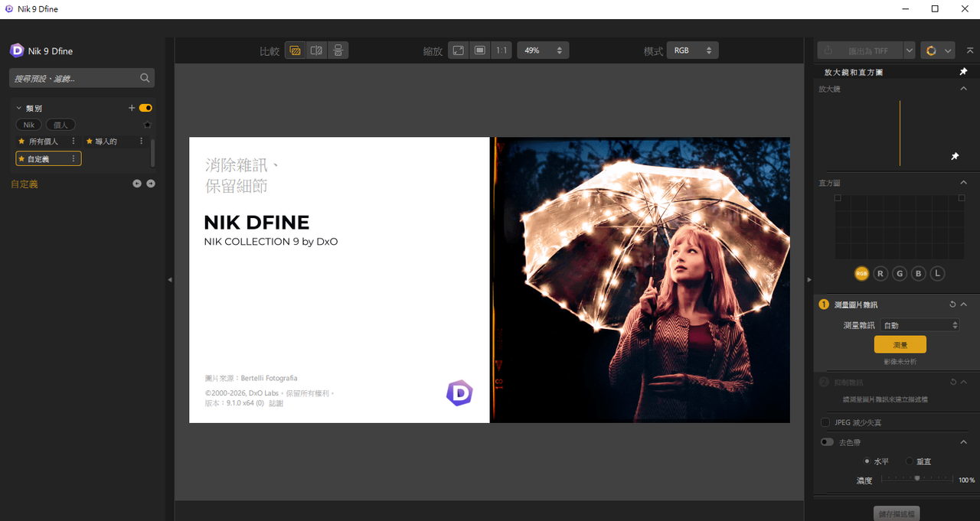Open the 測量雜訊 自動 dropdown

920,325
